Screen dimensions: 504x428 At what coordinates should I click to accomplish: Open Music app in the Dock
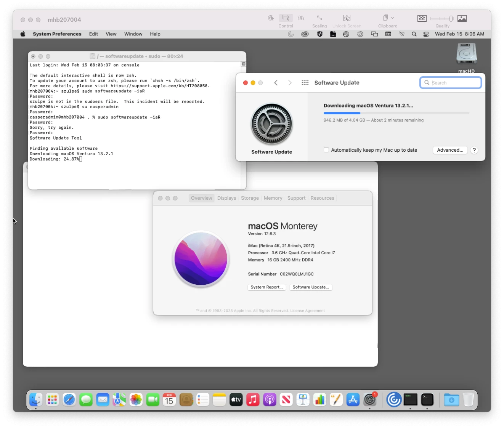click(x=253, y=399)
